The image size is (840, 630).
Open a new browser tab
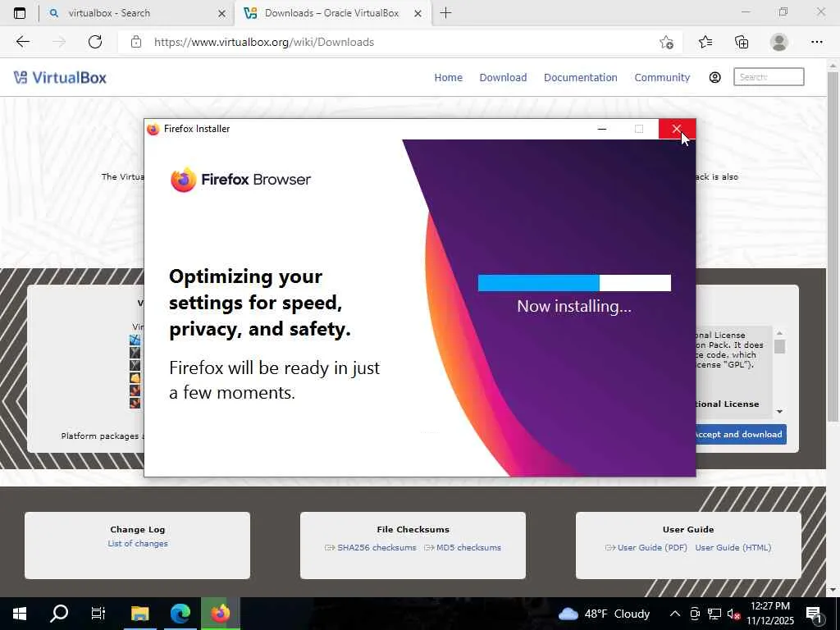445,13
